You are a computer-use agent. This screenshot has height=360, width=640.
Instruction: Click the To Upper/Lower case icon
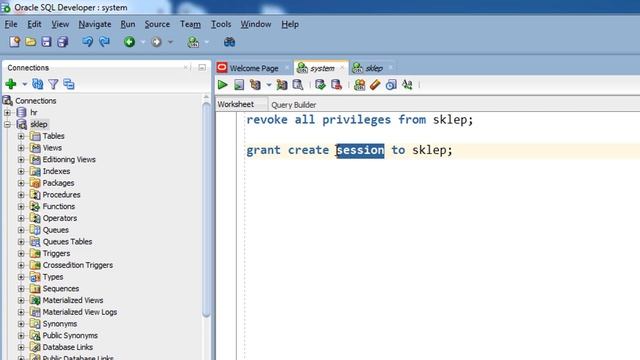tap(407, 85)
